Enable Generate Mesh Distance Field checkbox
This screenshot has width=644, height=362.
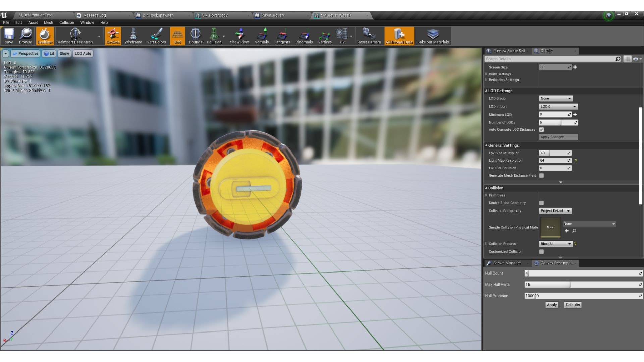541,176
